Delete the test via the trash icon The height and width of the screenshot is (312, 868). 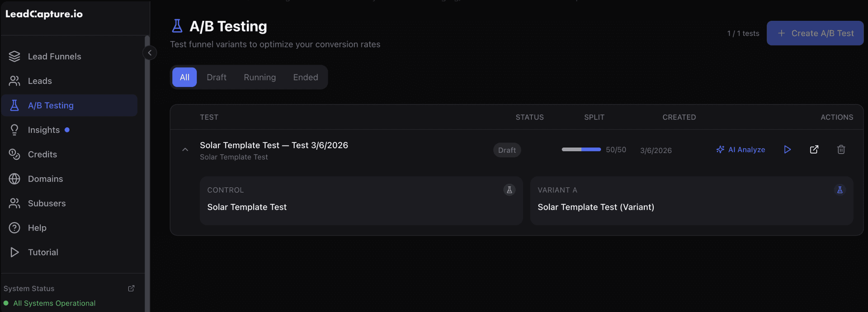pyautogui.click(x=841, y=149)
